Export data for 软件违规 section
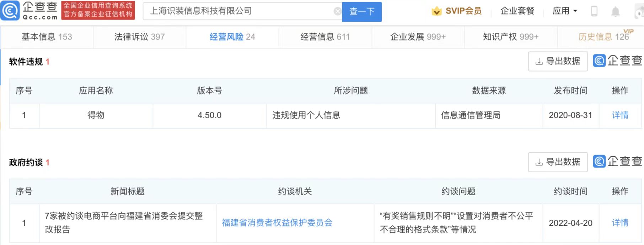 tap(558, 61)
